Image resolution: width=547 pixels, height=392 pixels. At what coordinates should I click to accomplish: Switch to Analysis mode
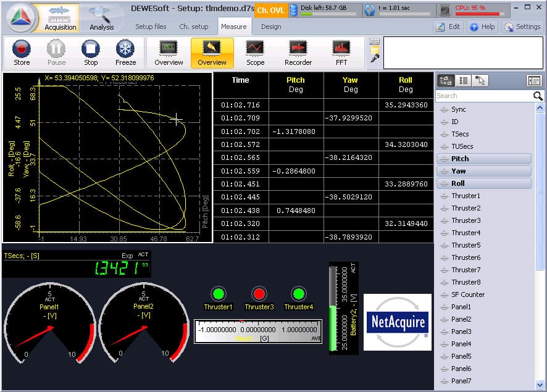pyautogui.click(x=101, y=18)
